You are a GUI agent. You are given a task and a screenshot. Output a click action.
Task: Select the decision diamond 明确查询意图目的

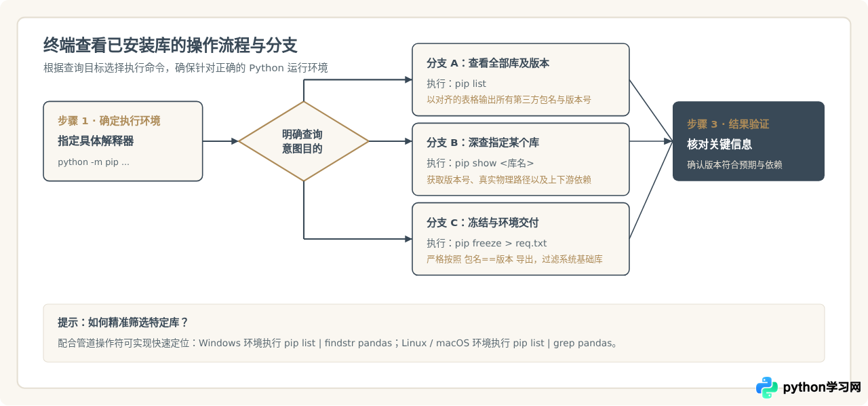pos(303,141)
